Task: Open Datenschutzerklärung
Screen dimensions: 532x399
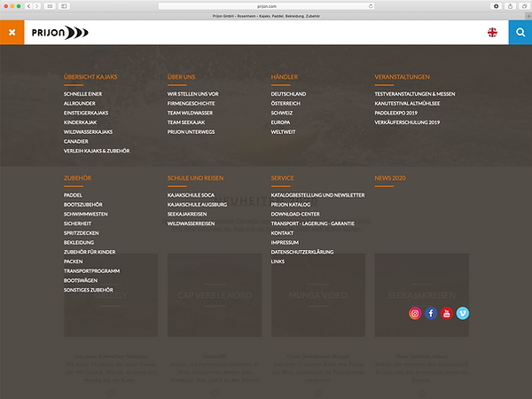Action: (x=302, y=252)
